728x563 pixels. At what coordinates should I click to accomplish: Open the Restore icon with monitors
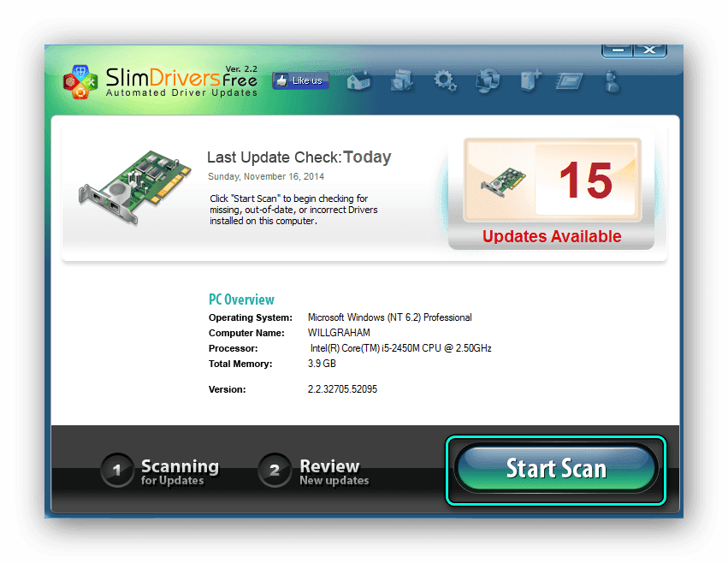(x=488, y=80)
